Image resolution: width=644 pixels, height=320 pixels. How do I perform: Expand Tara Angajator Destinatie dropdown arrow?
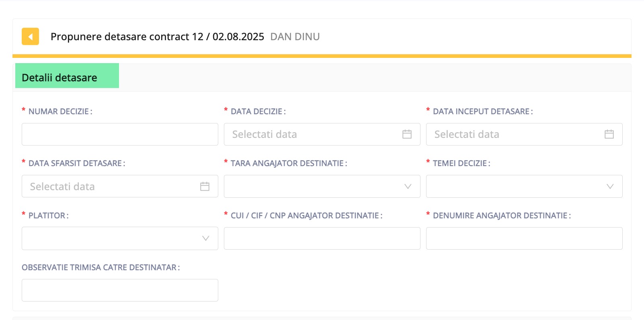(408, 186)
